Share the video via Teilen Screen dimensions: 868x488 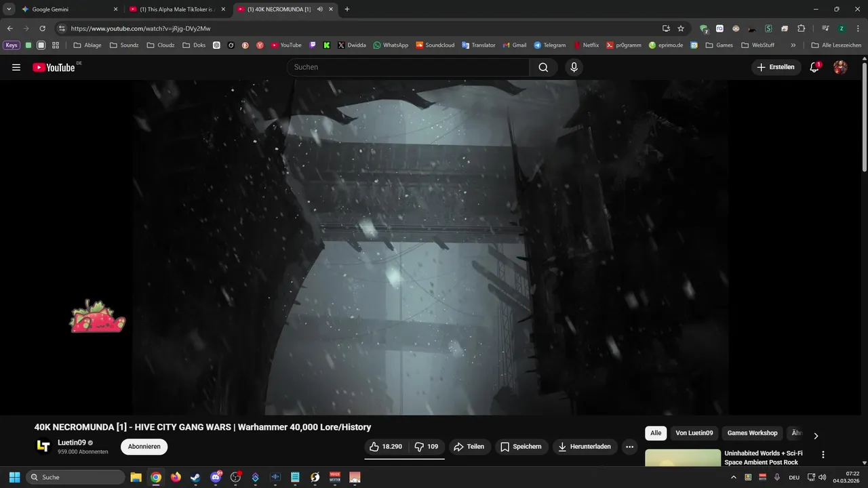469,447
